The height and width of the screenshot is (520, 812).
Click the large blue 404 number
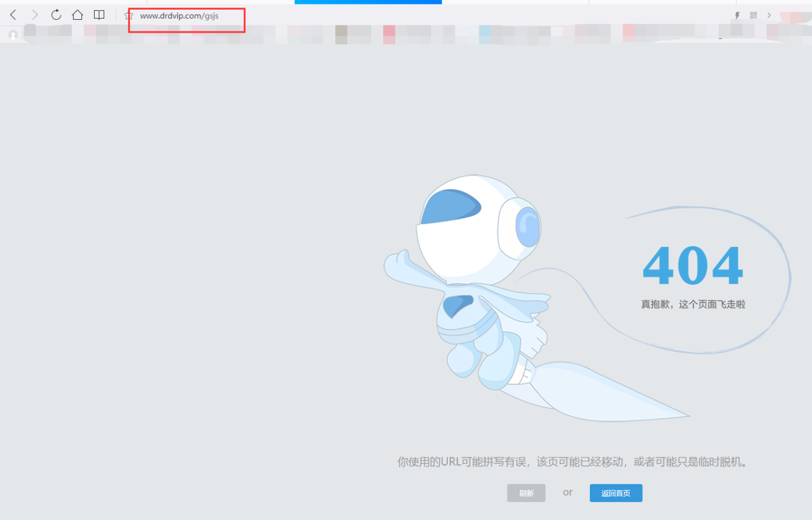coord(692,265)
